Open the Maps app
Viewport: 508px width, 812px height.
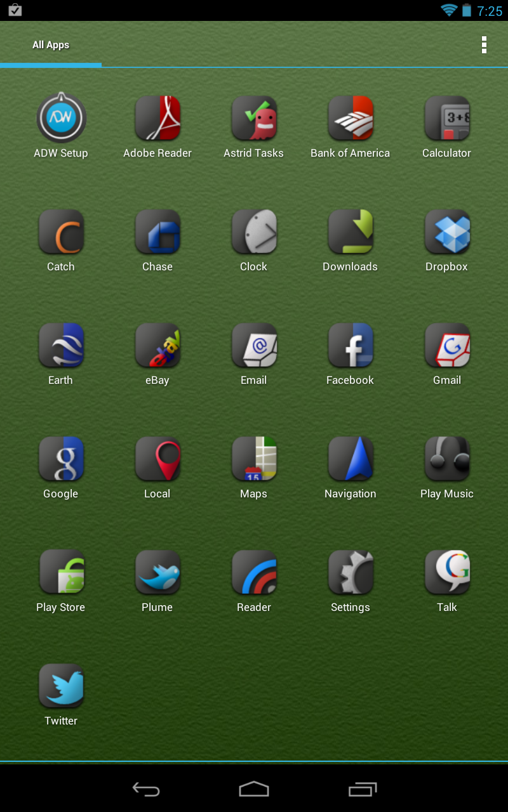pyautogui.click(x=254, y=459)
